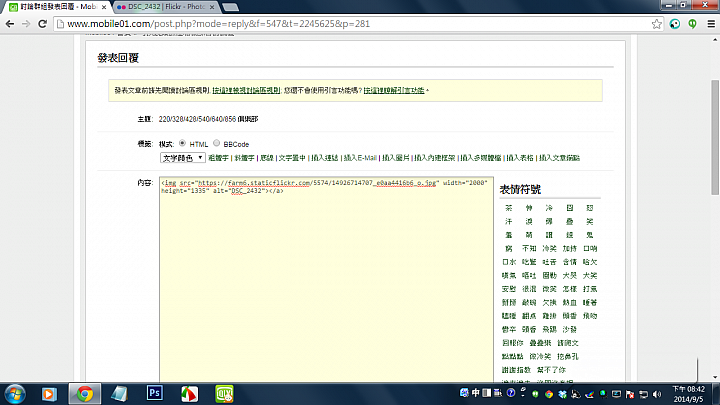
Task: Select HTML mode radio button
Action: 182,143
